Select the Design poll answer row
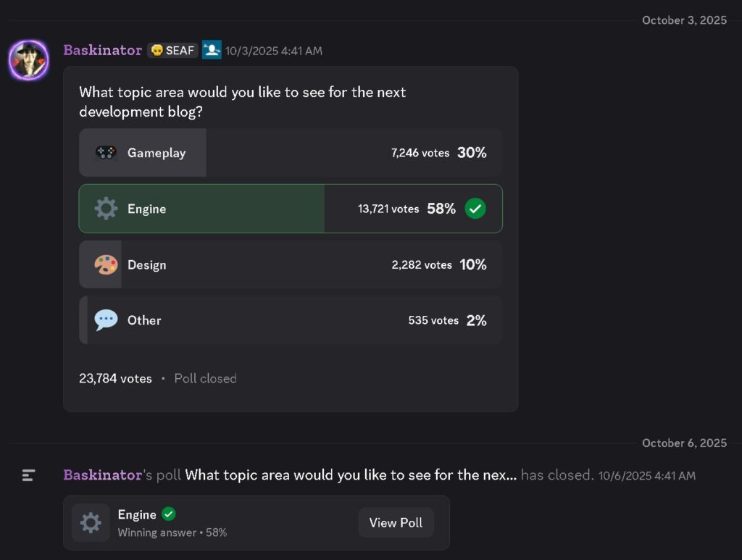The image size is (742, 560). (290, 265)
